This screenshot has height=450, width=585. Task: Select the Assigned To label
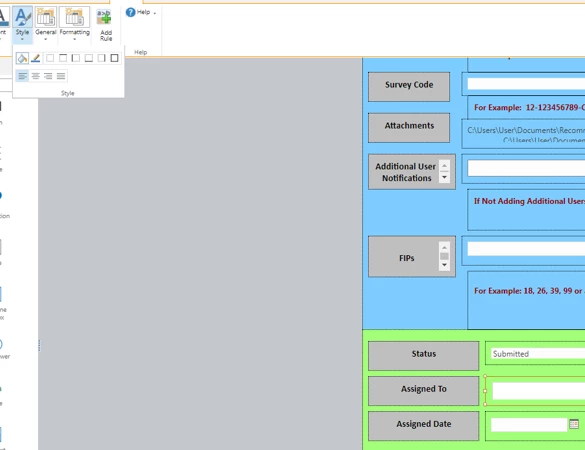[423, 391]
